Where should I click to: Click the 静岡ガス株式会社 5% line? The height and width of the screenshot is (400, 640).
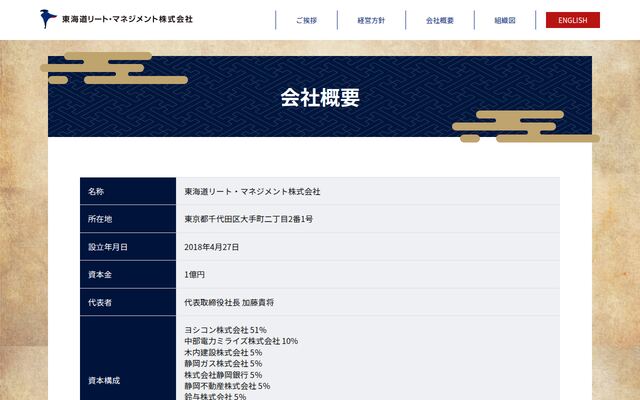[x=223, y=364]
